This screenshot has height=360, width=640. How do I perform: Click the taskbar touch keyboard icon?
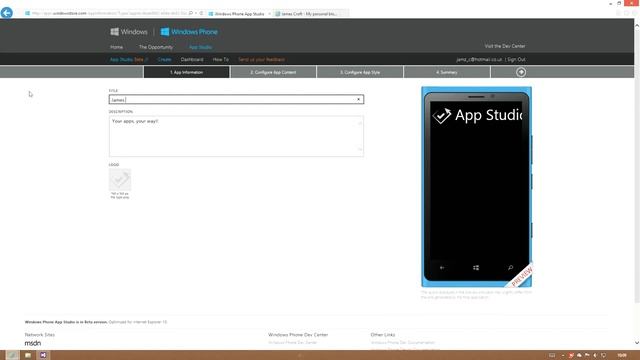pyautogui.click(x=552, y=355)
